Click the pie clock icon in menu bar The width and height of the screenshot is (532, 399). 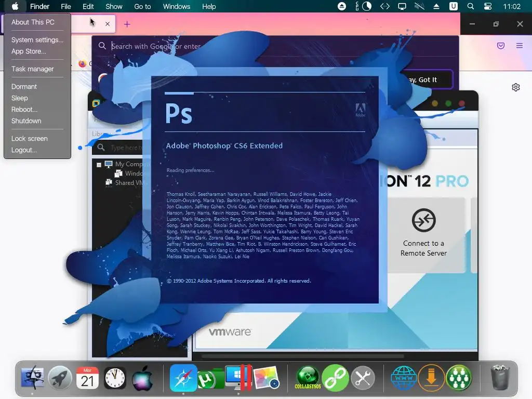pos(367,6)
